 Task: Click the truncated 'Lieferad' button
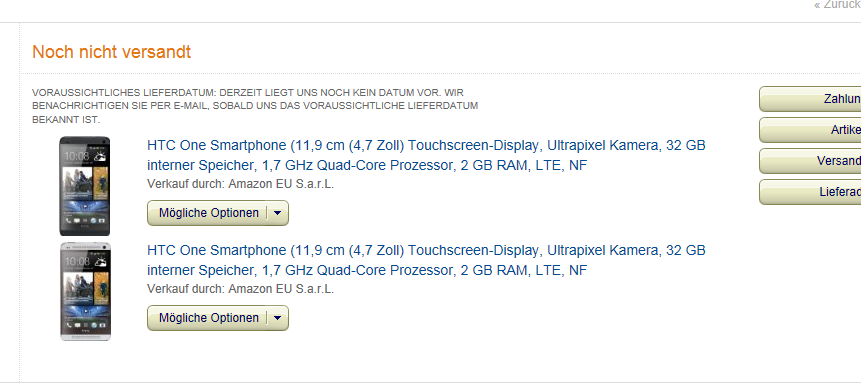[x=810, y=192]
